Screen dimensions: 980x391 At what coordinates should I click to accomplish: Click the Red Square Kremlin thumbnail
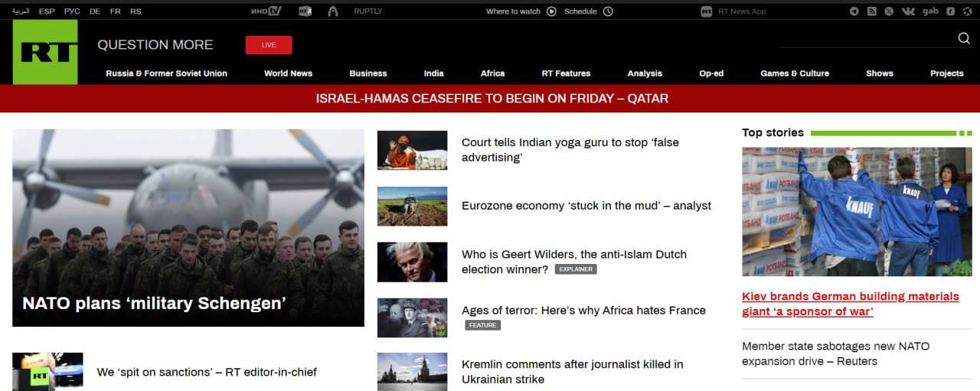[412, 372]
